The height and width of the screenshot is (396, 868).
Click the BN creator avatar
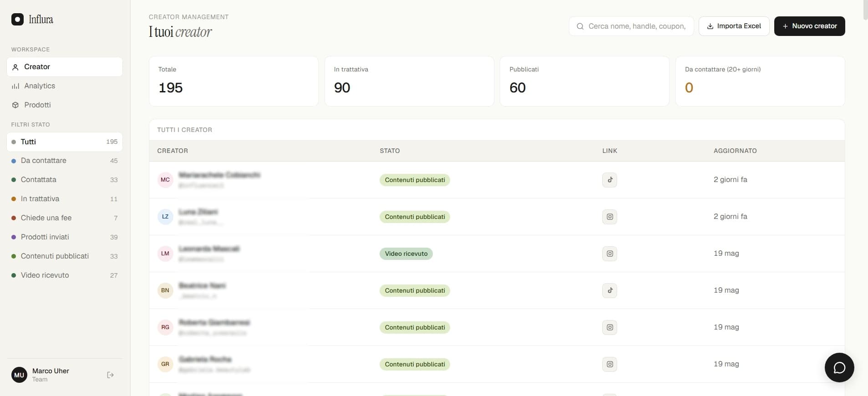point(165,290)
